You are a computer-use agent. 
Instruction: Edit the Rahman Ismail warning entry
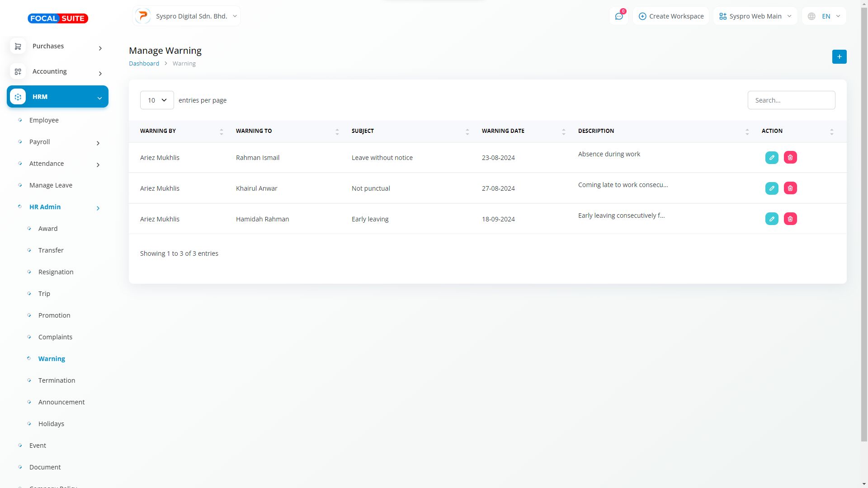(772, 157)
